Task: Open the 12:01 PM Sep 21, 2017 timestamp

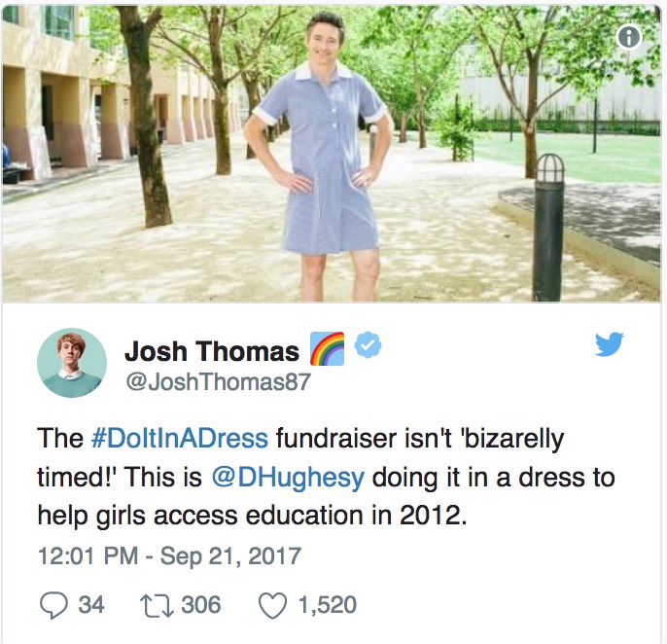Action: click(170, 555)
